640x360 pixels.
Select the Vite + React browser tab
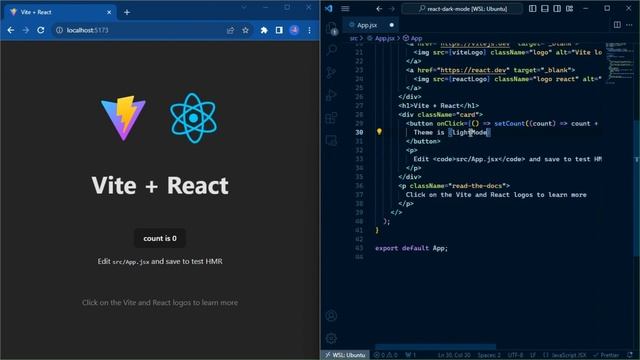(60, 12)
